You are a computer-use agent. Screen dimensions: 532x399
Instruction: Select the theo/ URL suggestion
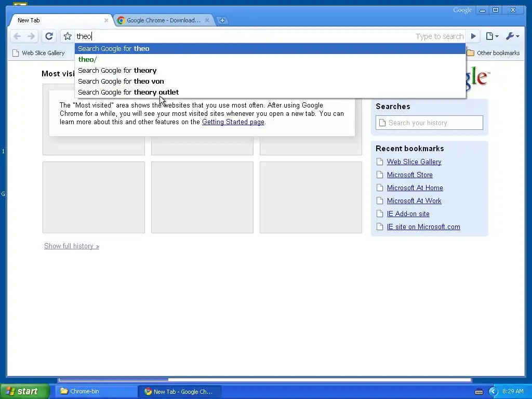pyautogui.click(x=270, y=59)
